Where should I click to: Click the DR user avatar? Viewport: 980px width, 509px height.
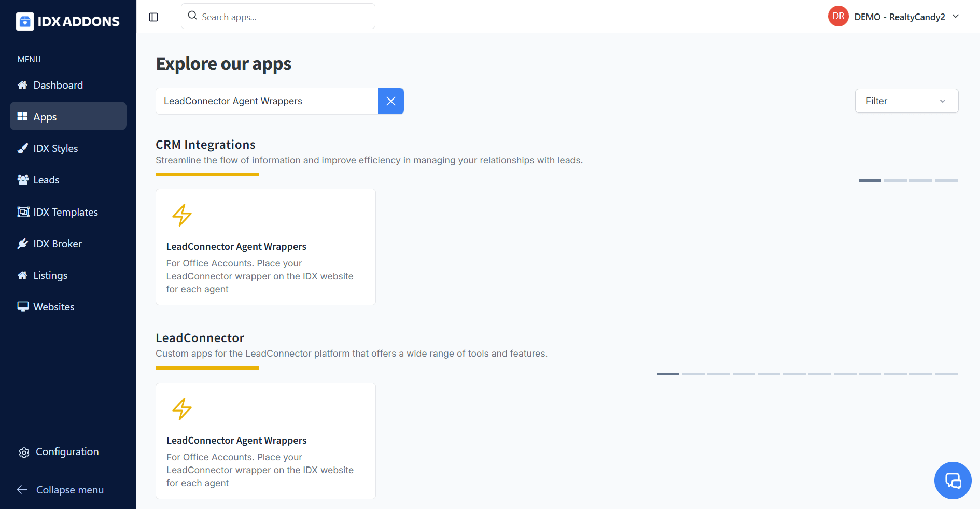pyautogui.click(x=838, y=17)
